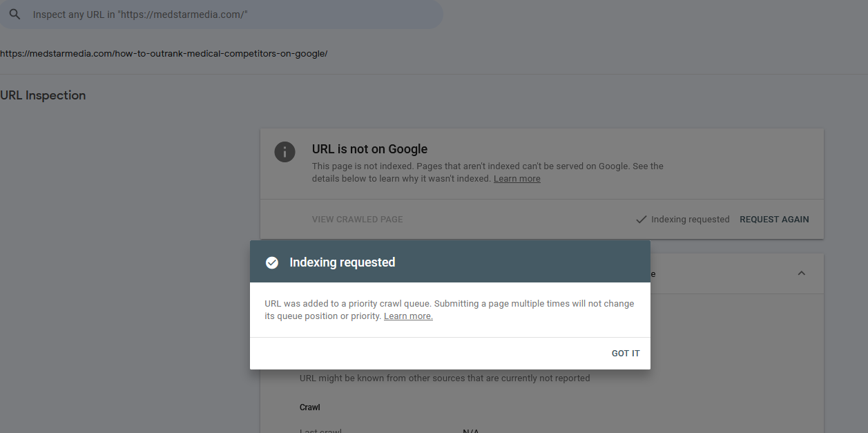868x433 pixels.
Task: Click the 'URL might be known from other sources' text
Action: tap(445, 378)
